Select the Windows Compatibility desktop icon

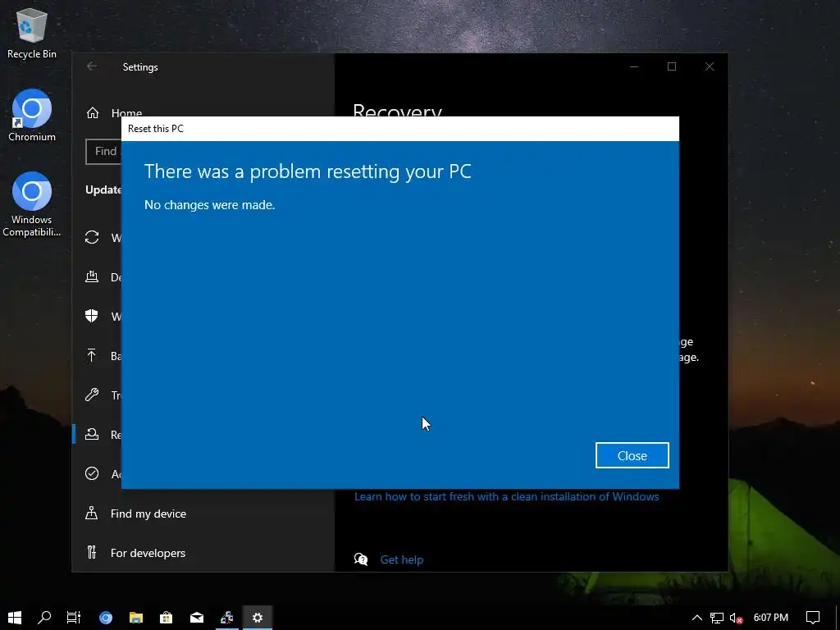click(x=32, y=204)
